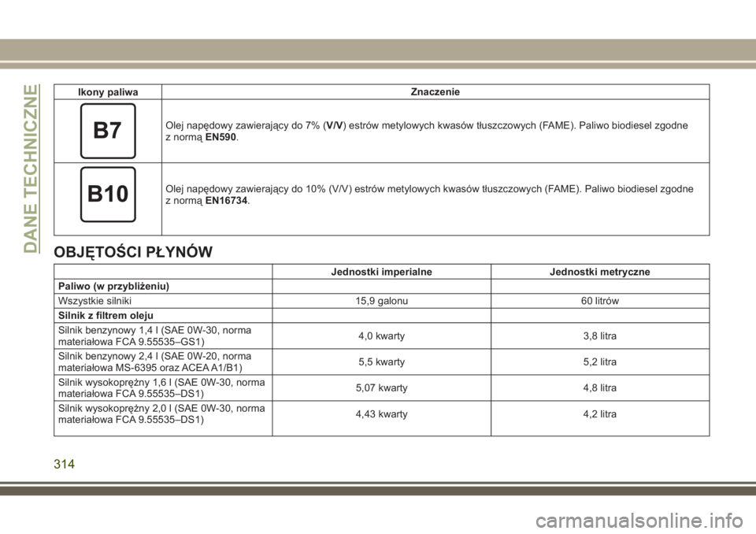This screenshot has width=756, height=534.
Task: Select the "5,07 kwarty" cell
Action: [x=381, y=388]
